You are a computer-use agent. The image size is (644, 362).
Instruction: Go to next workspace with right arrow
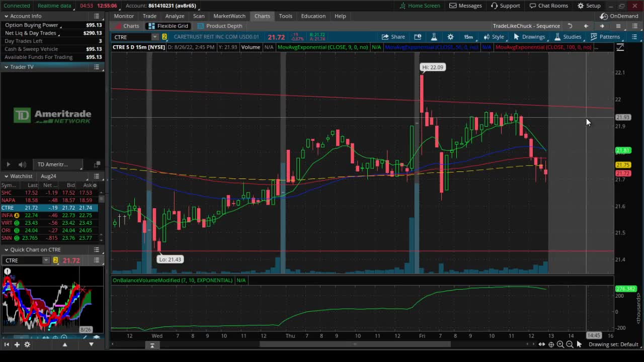click(x=602, y=26)
